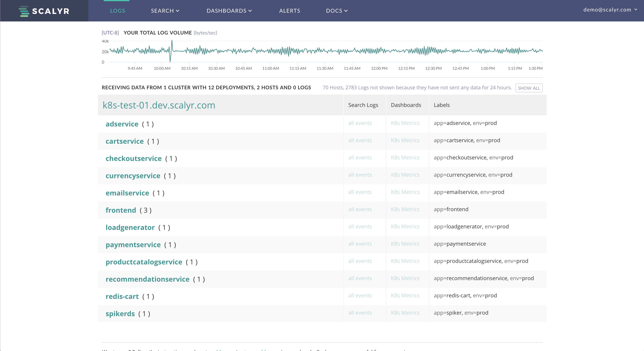Open the demo@scalyr.com account menu
The image size is (644, 351).
[610, 10]
